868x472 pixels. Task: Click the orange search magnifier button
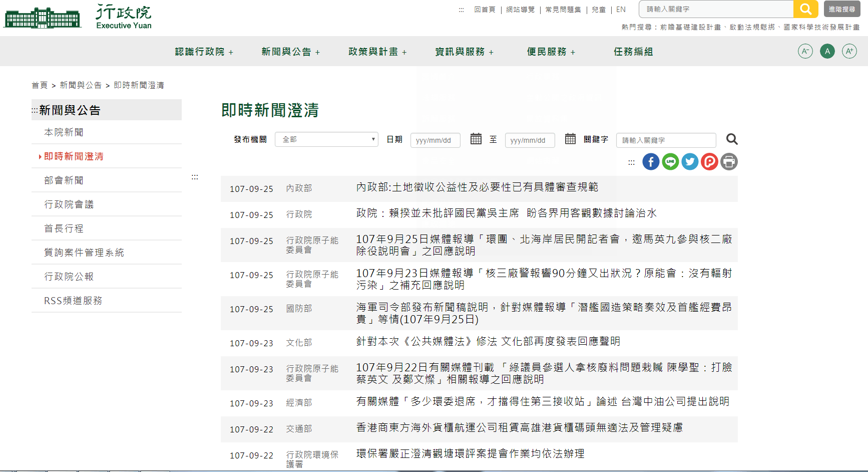tap(805, 9)
